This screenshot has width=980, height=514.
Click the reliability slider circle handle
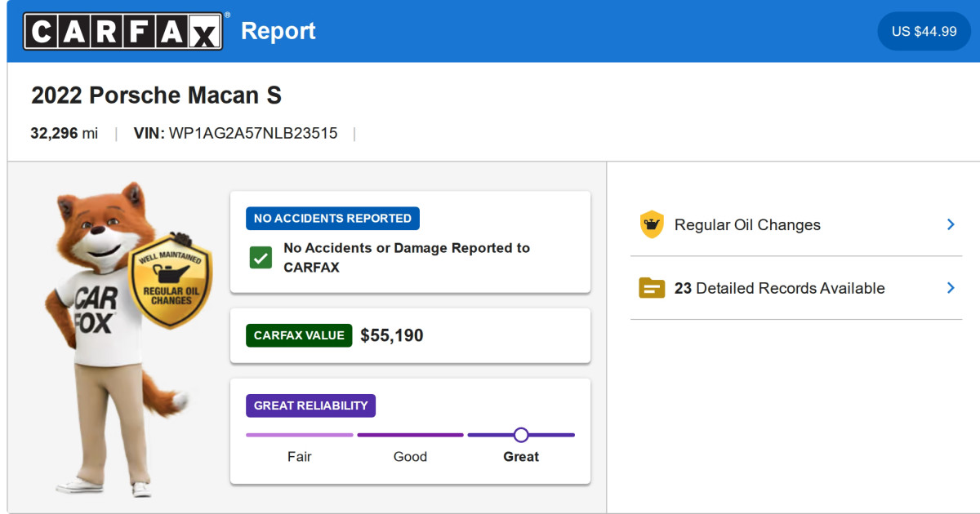pyautogui.click(x=521, y=435)
